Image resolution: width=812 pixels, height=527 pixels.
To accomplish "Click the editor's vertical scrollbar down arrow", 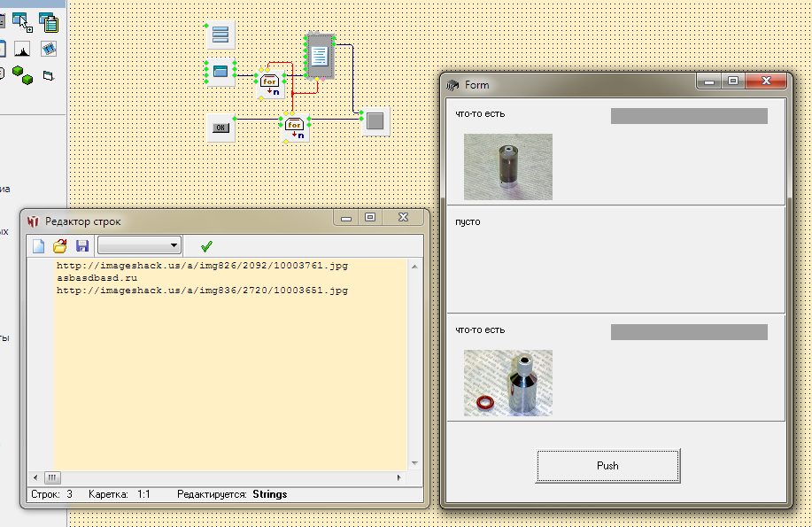I will pos(414,462).
